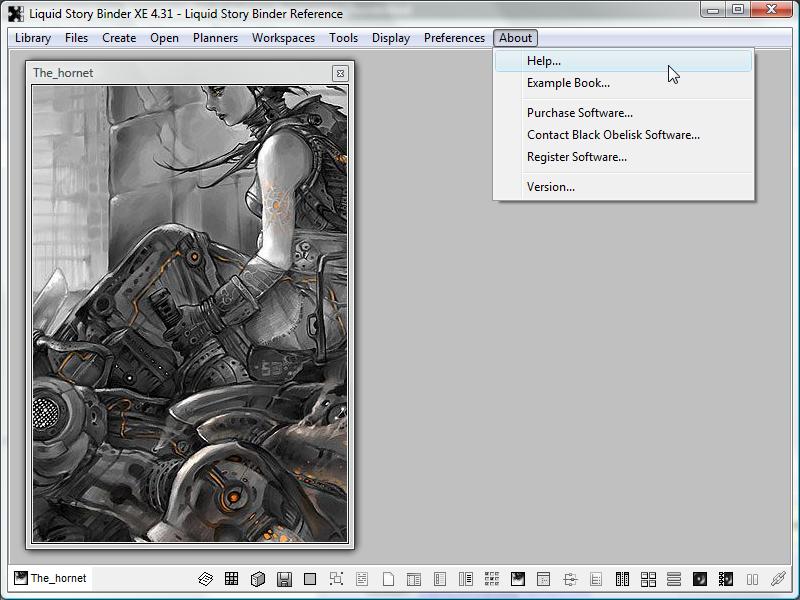The width and height of the screenshot is (800, 600).
Task: Click the hornet artwork image
Action: point(190,314)
